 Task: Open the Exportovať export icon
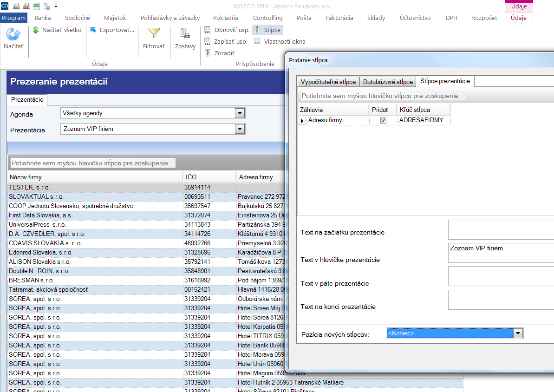93,30
